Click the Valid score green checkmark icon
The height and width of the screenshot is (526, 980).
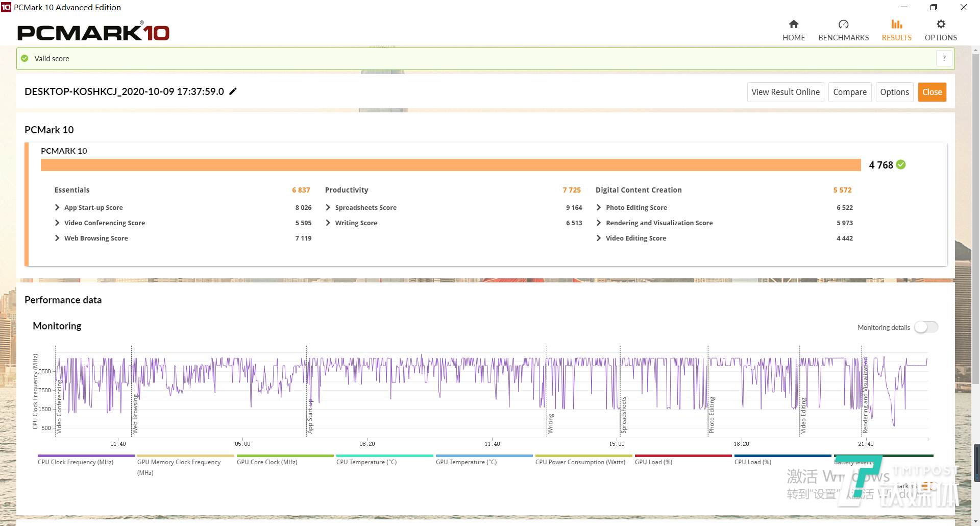pyautogui.click(x=24, y=58)
